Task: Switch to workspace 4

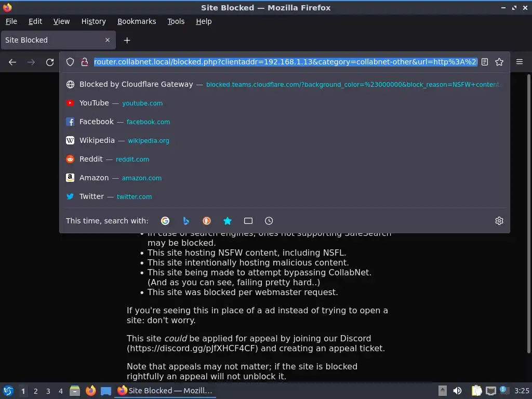Action: (61, 391)
